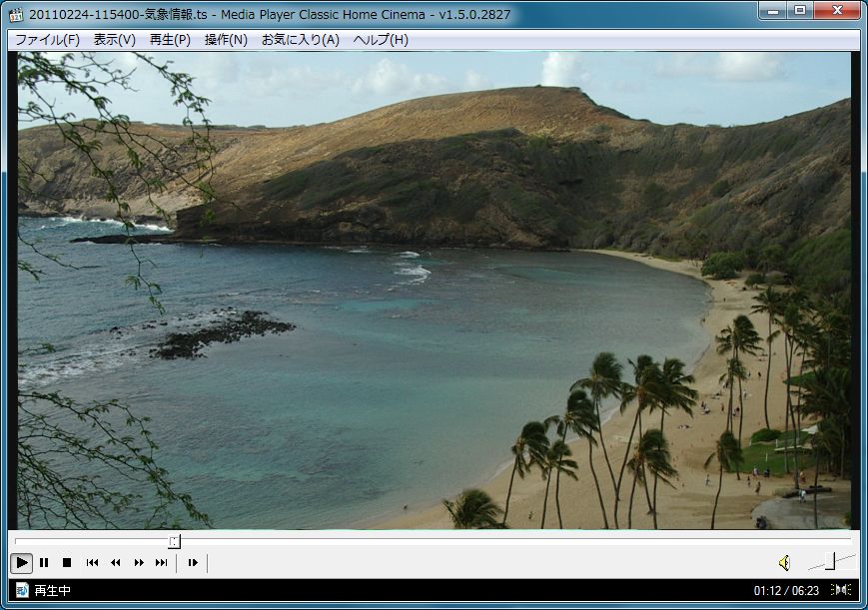Open the ヘルプ(H) menu
Viewport: 868px width, 610px height.
tap(381, 40)
